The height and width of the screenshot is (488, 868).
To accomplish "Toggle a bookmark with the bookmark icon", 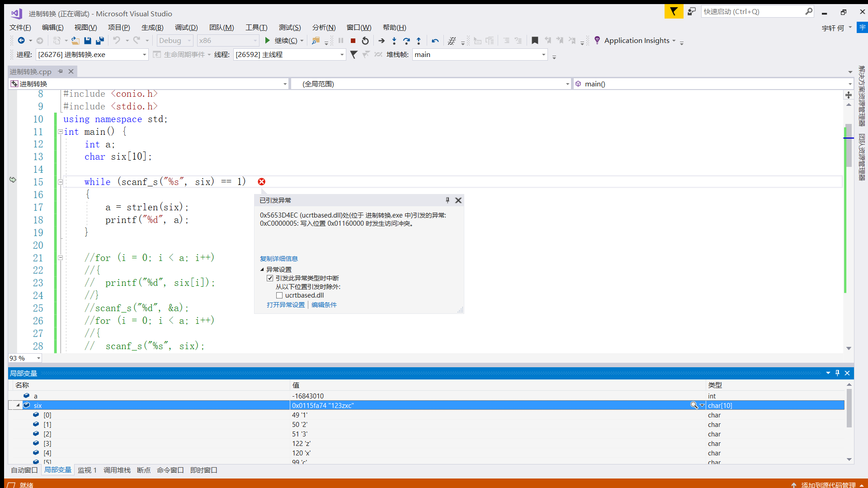I will [535, 41].
